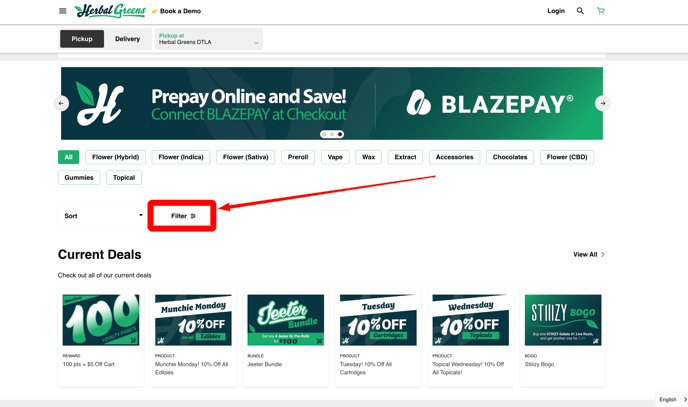Screen dimensions: 688x407
Task: Show the Flower (CBD) category
Action: tap(567, 157)
